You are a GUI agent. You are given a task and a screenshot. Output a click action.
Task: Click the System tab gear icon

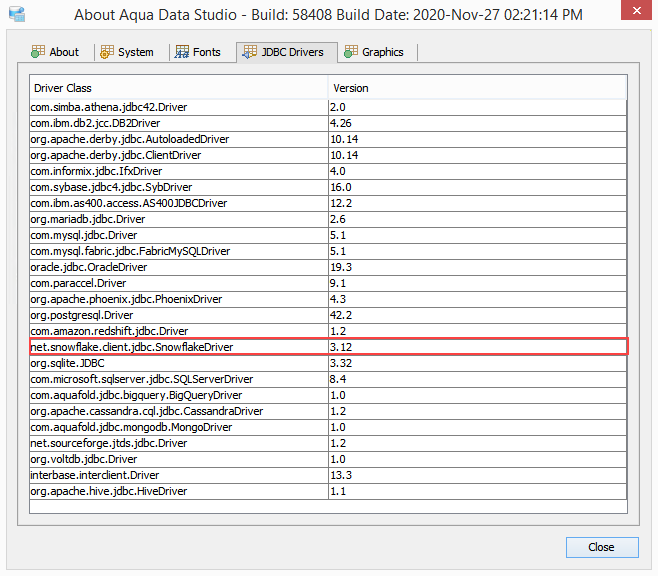coord(107,52)
